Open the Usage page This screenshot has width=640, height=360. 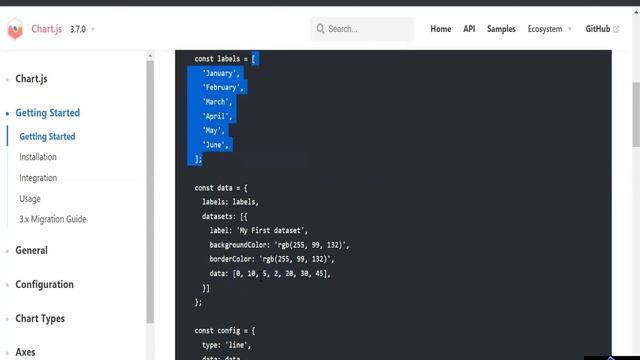pyautogui.click(x=30, y=199)
